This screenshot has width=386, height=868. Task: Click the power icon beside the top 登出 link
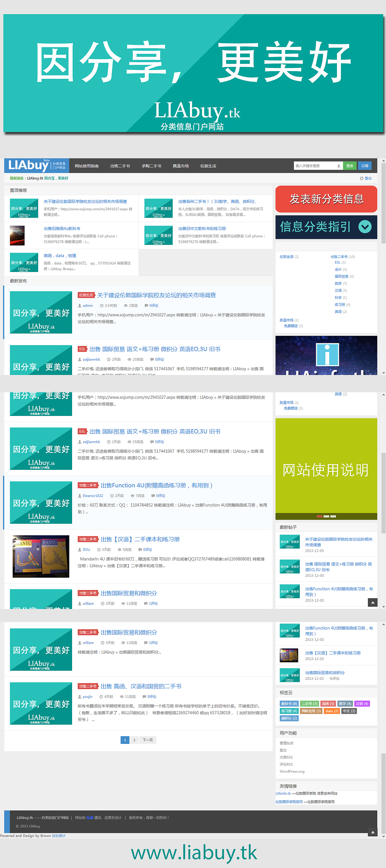[361, 178]
